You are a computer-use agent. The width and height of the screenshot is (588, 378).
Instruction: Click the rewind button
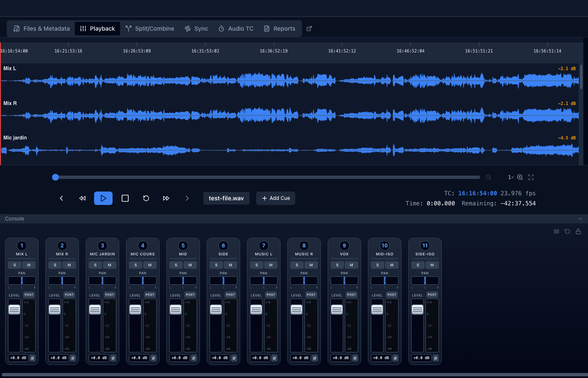(x=82, y=198)
